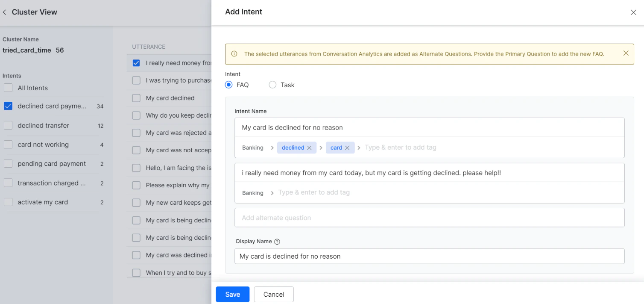Select the Task intent type
Image resolution: width=644 pixels, height=304 pixels.
tap(272, 85)
